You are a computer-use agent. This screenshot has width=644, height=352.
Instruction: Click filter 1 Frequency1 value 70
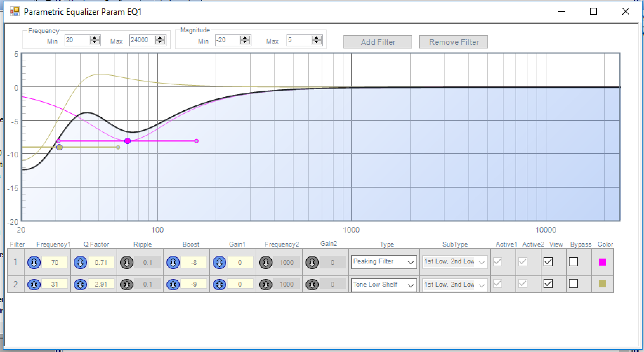[55, 262]
